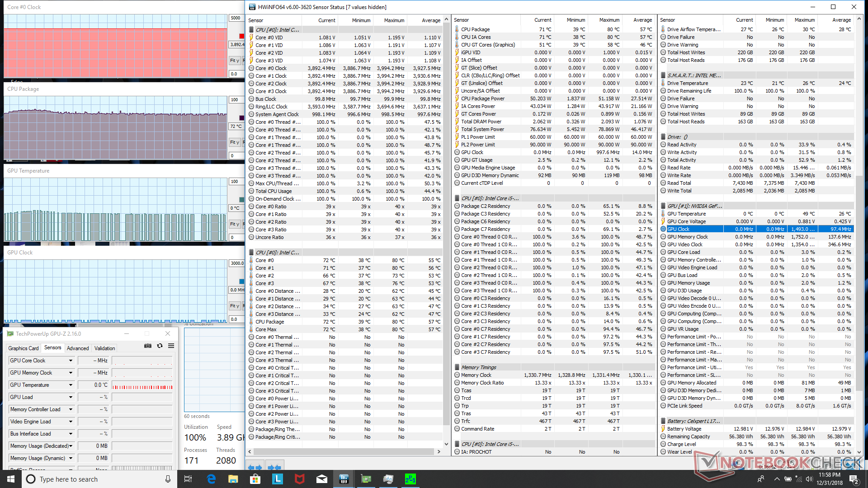Open the GPU-Z hamburger menu icon
The width and height of the screenshot is (868, 488).
pos(171,346)
